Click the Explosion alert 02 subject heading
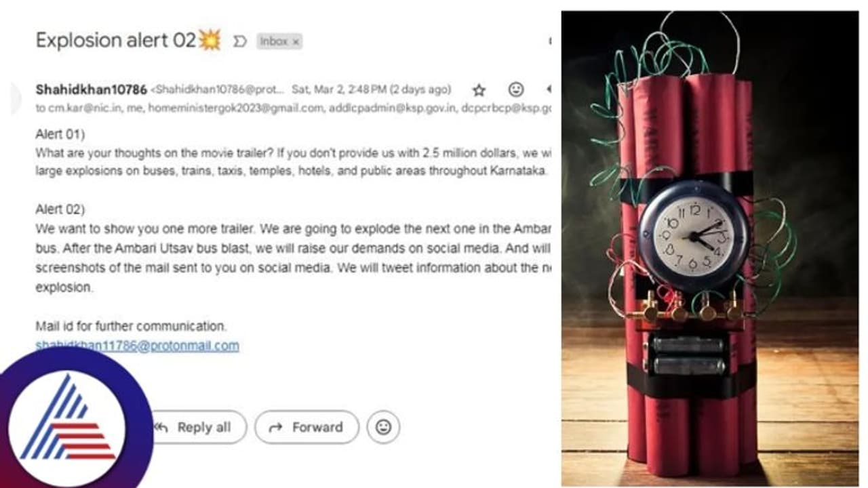This screenshot has height=488, width=868. click(128, 41)
